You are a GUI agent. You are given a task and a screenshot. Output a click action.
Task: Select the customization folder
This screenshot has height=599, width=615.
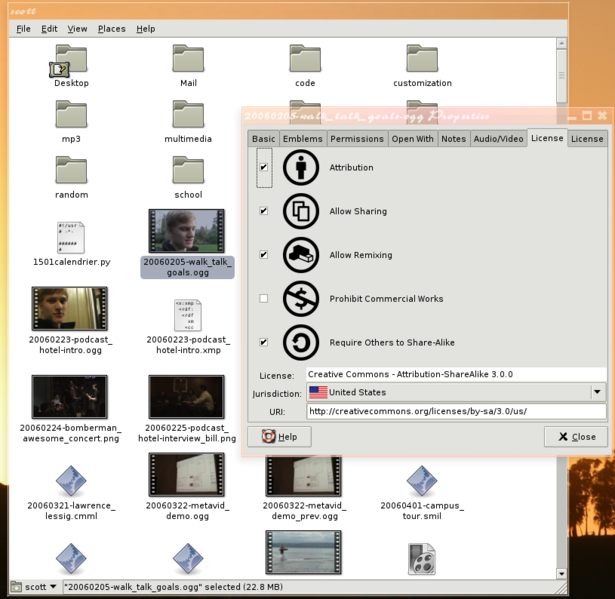pyautogui.click(x=422, y=59)
